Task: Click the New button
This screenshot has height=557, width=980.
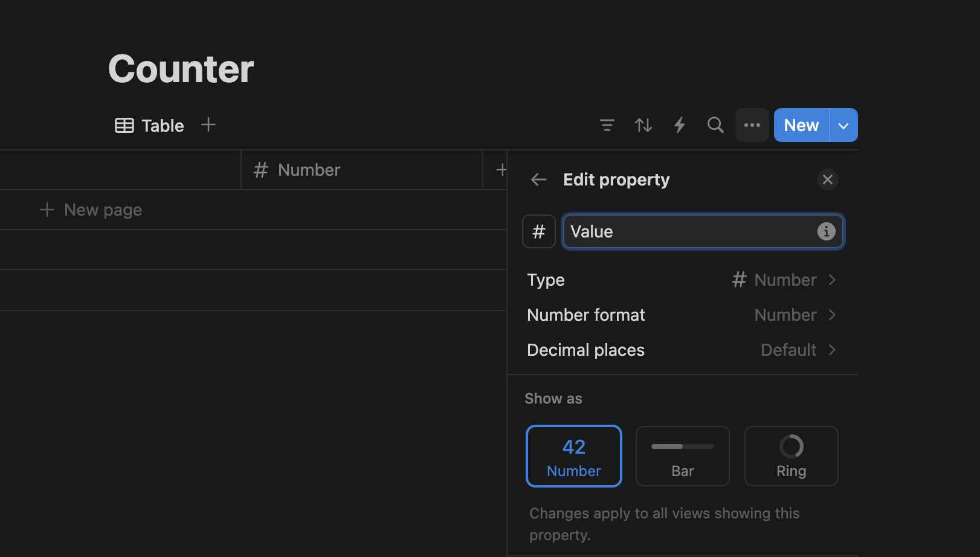Action: (x=801, y=125)
